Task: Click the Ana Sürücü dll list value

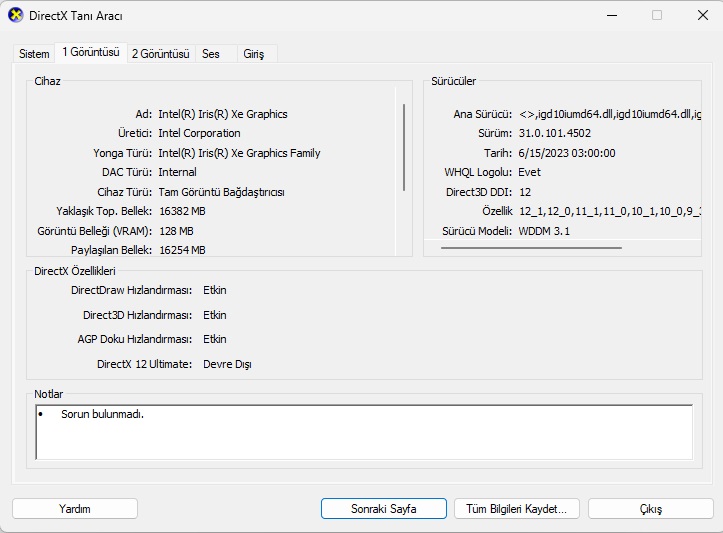Action: pos(610,114)
